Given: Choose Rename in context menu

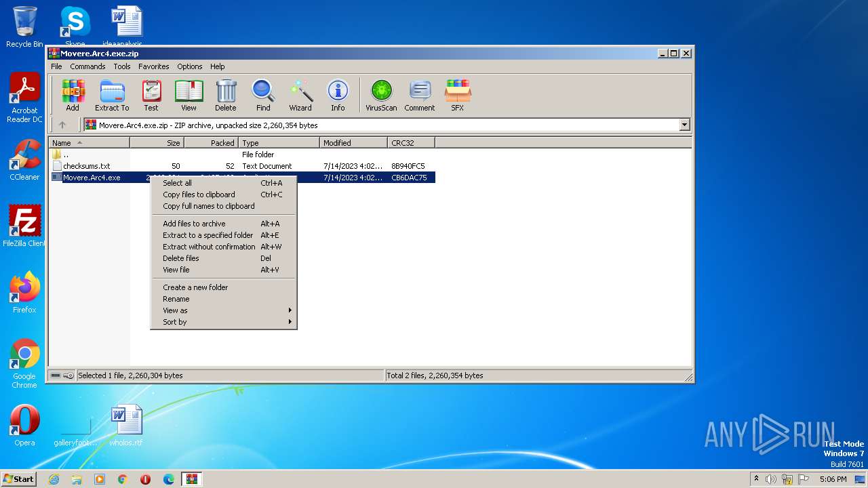Looking at the screenshot, I should pos(223,299).
